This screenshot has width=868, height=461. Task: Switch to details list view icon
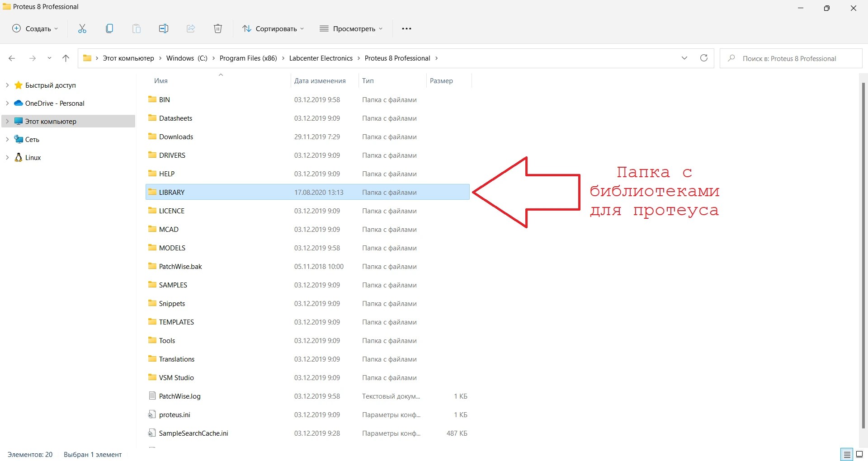point(847,455)
